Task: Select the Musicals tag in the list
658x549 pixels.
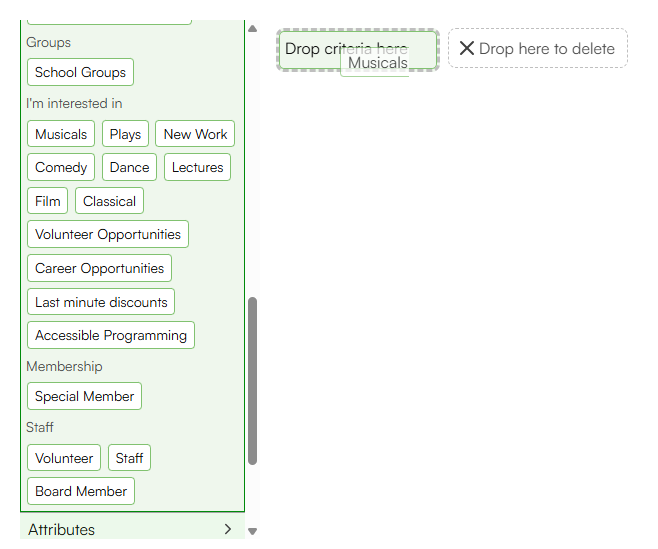Action: pos(61,134)
